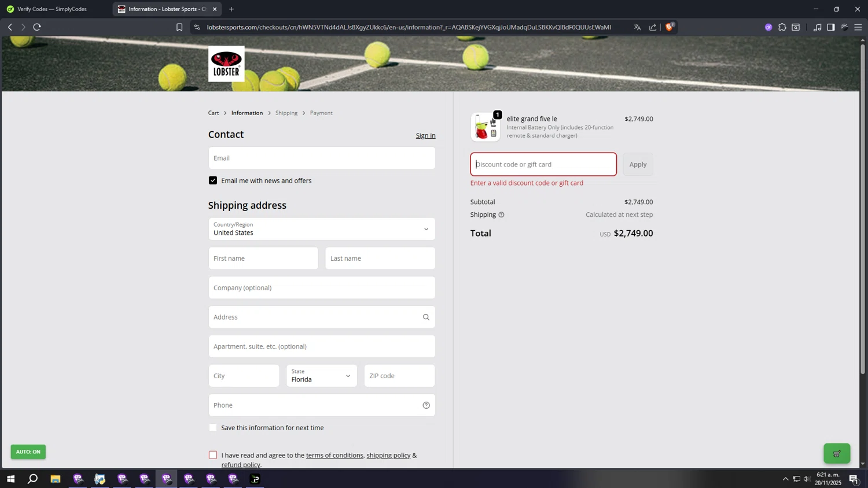This screenshot has width=868, height=488.
Task: Click green cart floating button
Action: (837, 454)
